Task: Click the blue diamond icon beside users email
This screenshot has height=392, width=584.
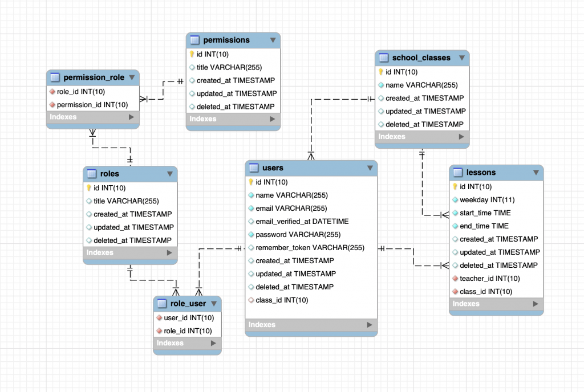Action: click(x=252, y=208)
